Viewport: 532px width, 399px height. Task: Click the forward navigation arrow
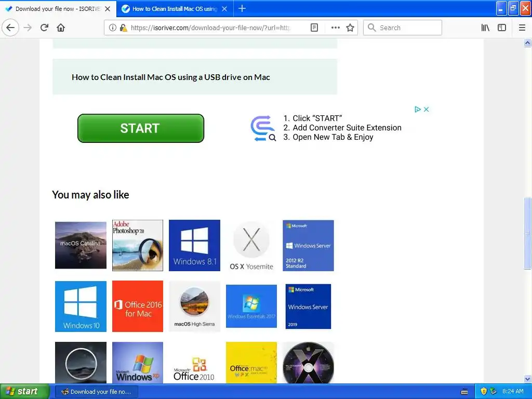(28, 28)
